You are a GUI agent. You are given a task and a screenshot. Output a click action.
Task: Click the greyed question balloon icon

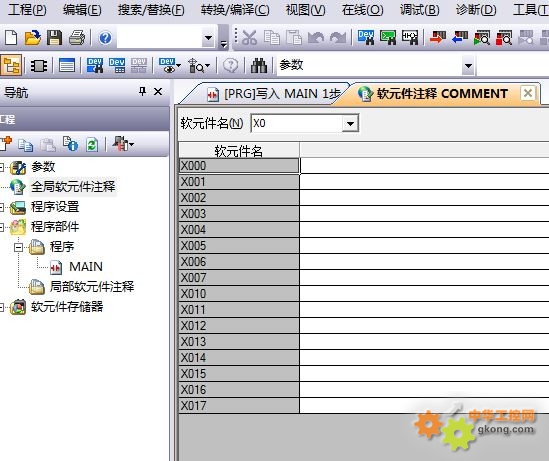coord(230,65)
